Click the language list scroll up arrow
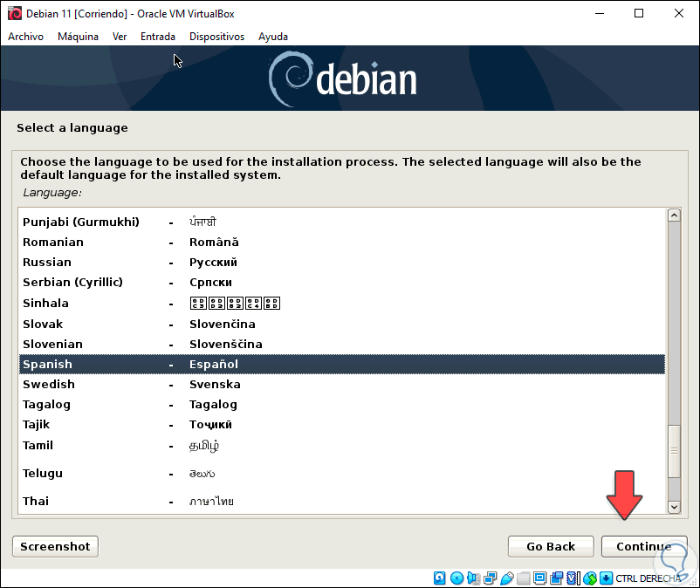The image size is (700, 588). 674,215
